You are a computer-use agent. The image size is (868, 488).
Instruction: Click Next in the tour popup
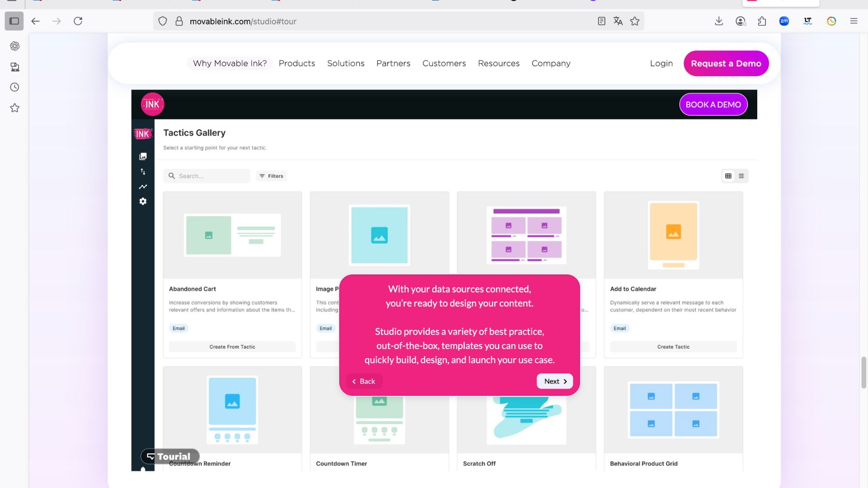point(555,381)
